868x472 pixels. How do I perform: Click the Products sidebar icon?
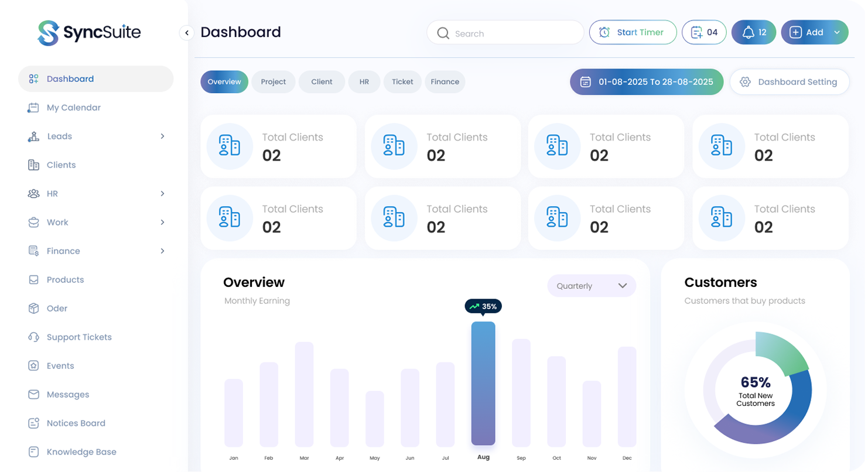(34, 280)
